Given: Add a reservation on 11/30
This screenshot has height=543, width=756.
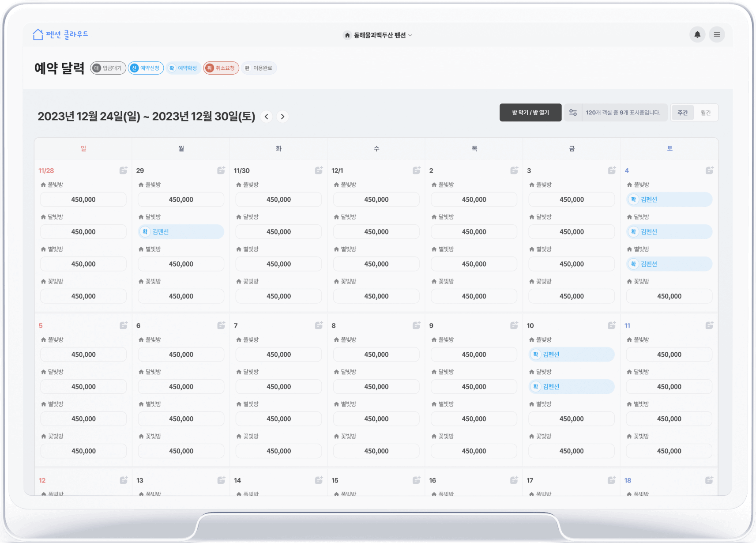Looking at the screenshot, I should 319,170.
